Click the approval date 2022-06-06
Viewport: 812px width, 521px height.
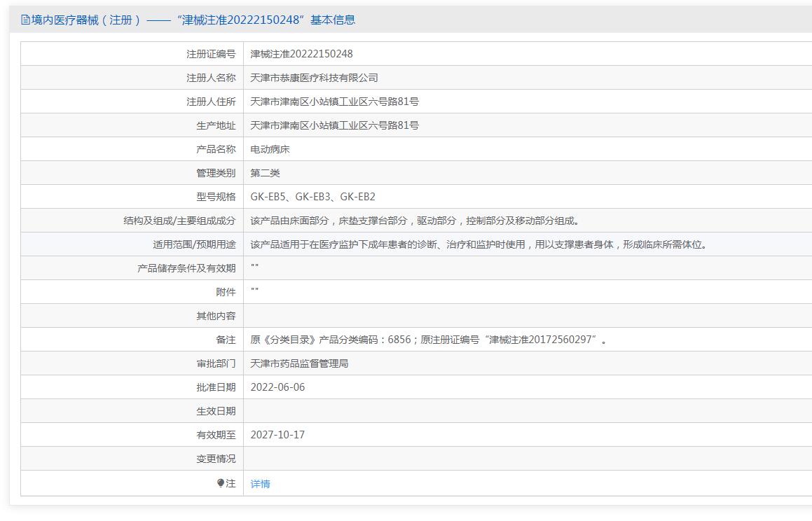click(x=277, y=387)
